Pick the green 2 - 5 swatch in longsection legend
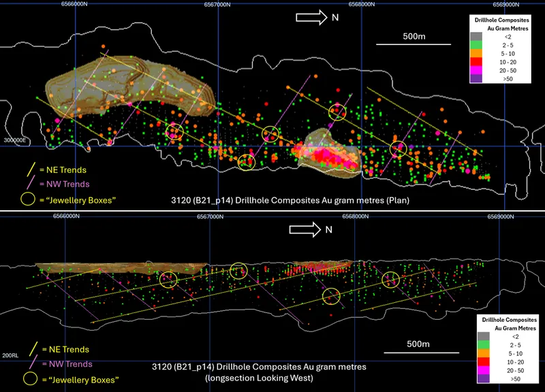Image resolution: width=545 pixels, height=392 pixels. [484, 345]
